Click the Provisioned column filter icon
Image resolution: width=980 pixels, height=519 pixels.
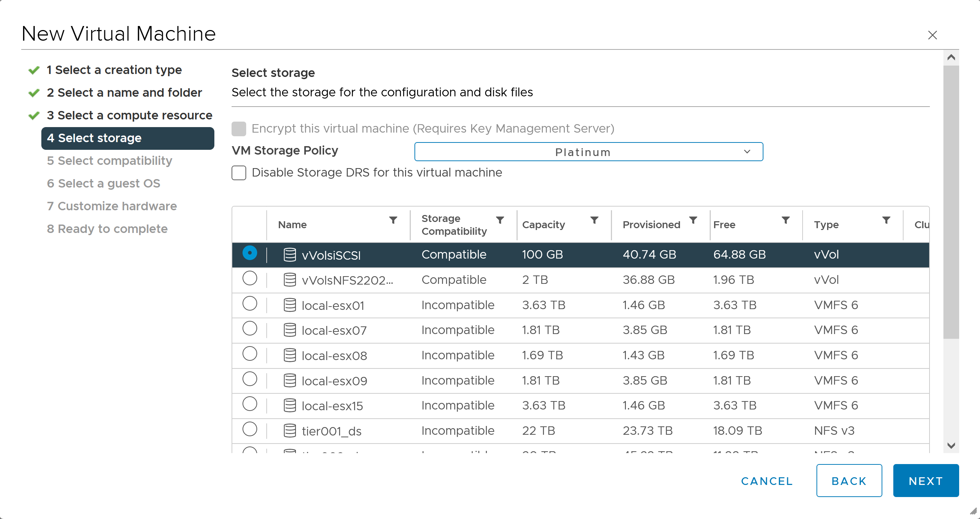click(x=693, y=220)
